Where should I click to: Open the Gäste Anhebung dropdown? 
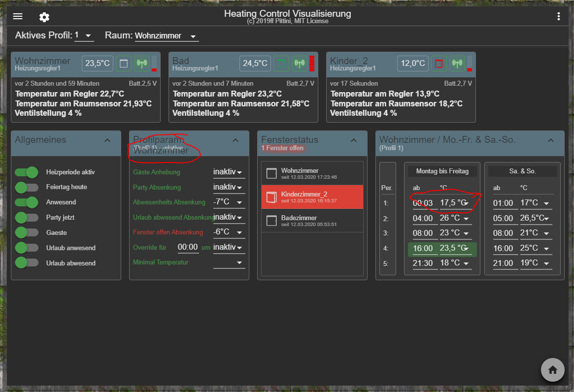pos(229,172)
